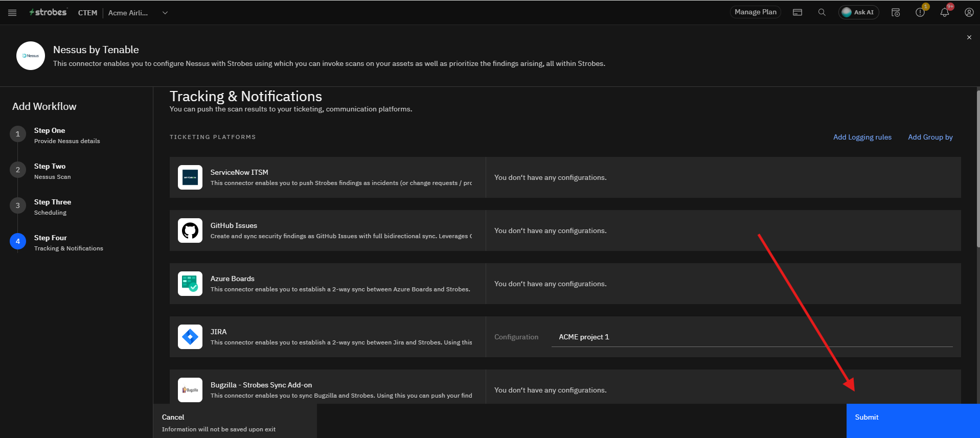Click the Add Workflow heading

(x=44, y=106)
